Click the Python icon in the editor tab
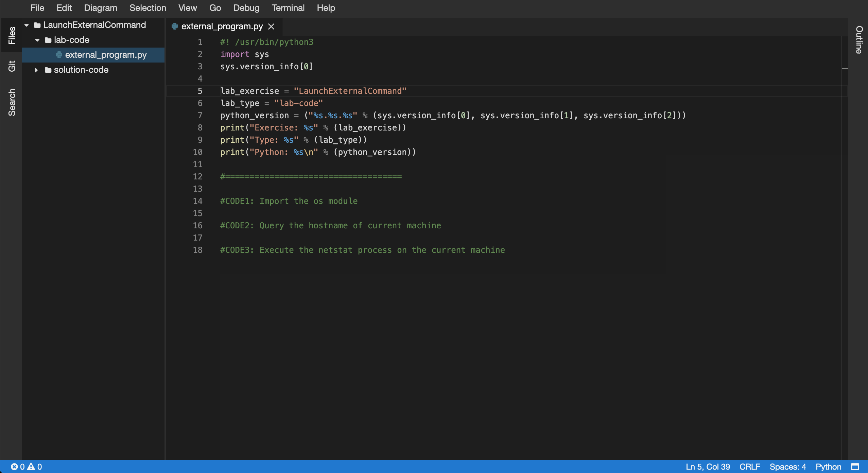 pyautogui.click(x=175, y=26)
